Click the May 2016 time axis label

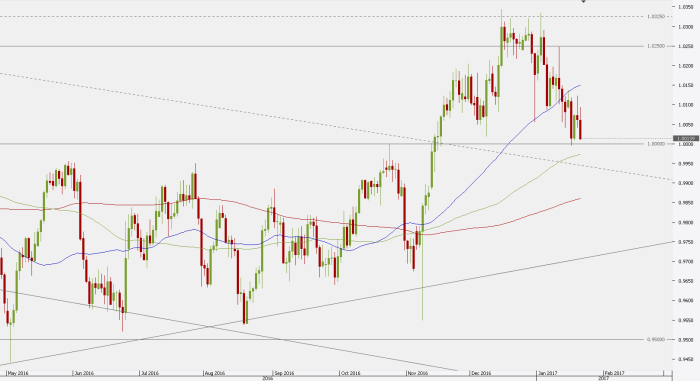click(18, 373)
